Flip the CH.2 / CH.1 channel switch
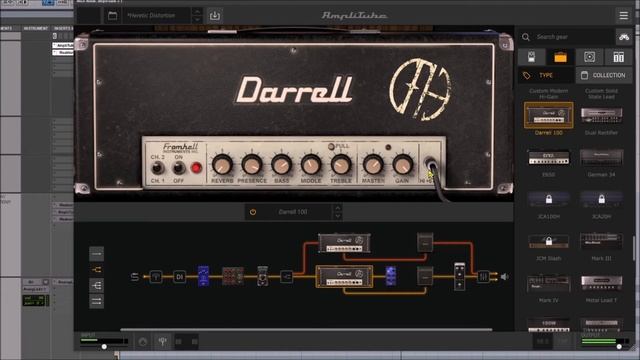This screenshot has height=360, width=640. [x=158, y=168]
